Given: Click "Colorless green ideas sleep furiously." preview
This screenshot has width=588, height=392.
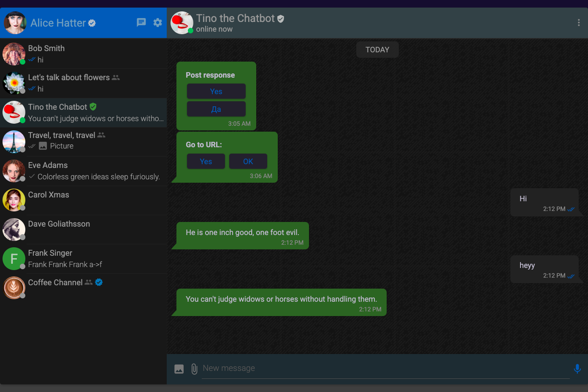Looking at the screenshot, I should pos(99,177).
